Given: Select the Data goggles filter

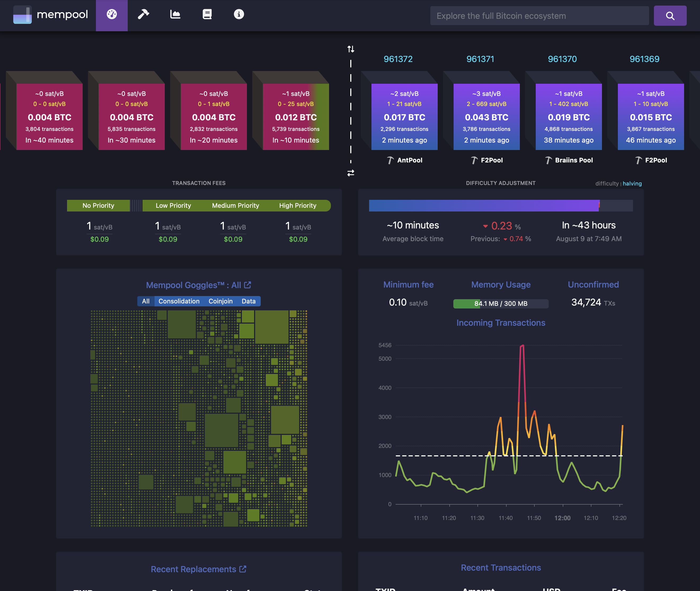Looking at the screenshot, I should pyautogui.click(x=249, y=301).
